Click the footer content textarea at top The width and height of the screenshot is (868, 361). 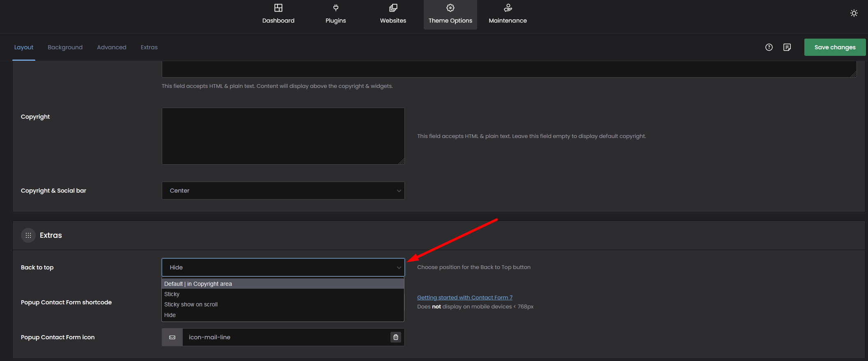click(509, 69)
